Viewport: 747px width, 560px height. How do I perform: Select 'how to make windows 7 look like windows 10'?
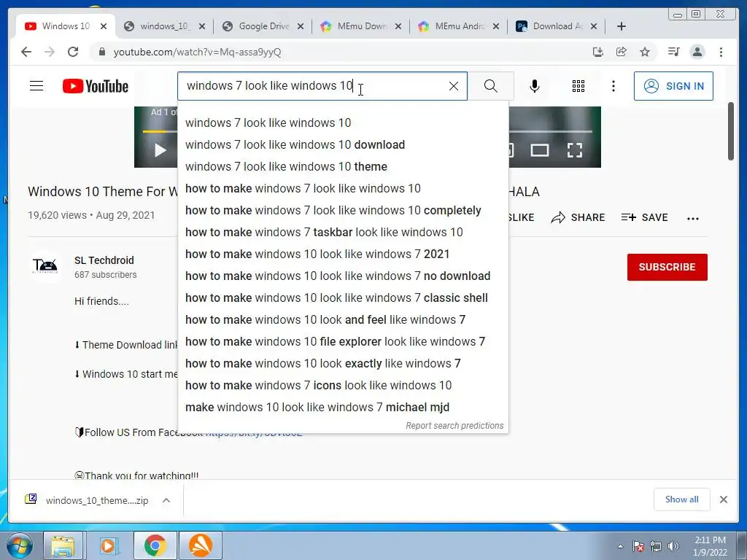tap(343, 189)
